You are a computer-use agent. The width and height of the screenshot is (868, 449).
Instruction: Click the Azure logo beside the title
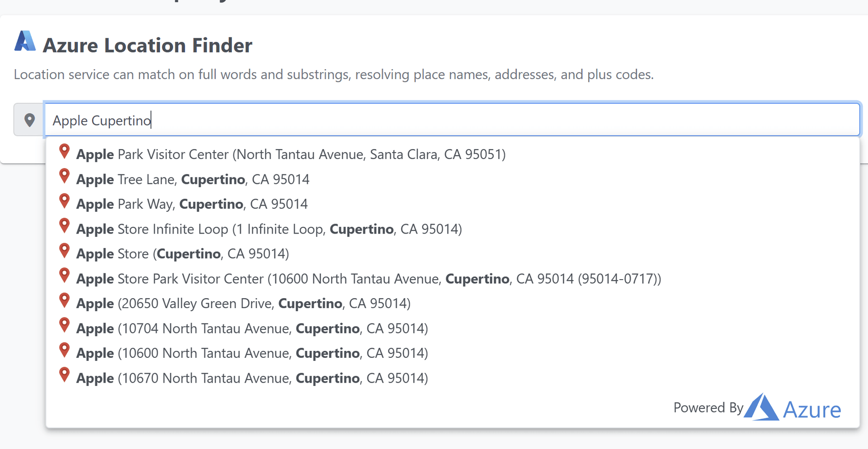click(25, 42)
